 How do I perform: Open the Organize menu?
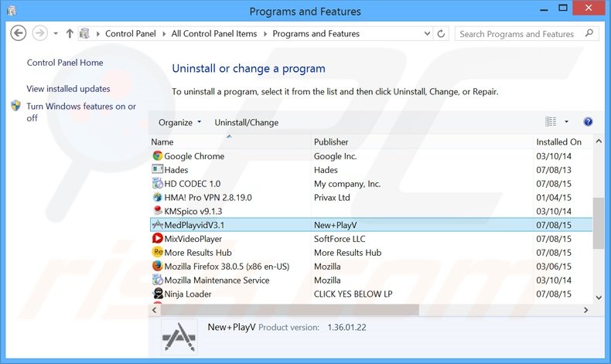click(x=179, y=122)
